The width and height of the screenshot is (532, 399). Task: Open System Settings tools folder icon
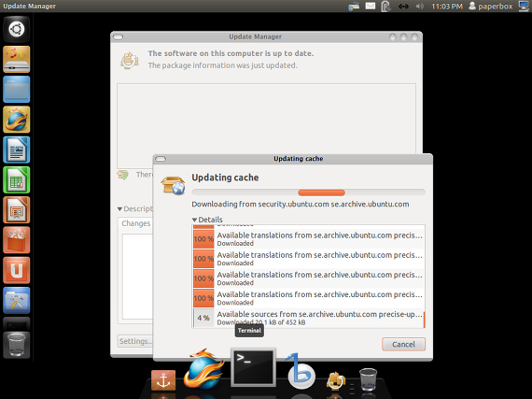coord(16,301)
